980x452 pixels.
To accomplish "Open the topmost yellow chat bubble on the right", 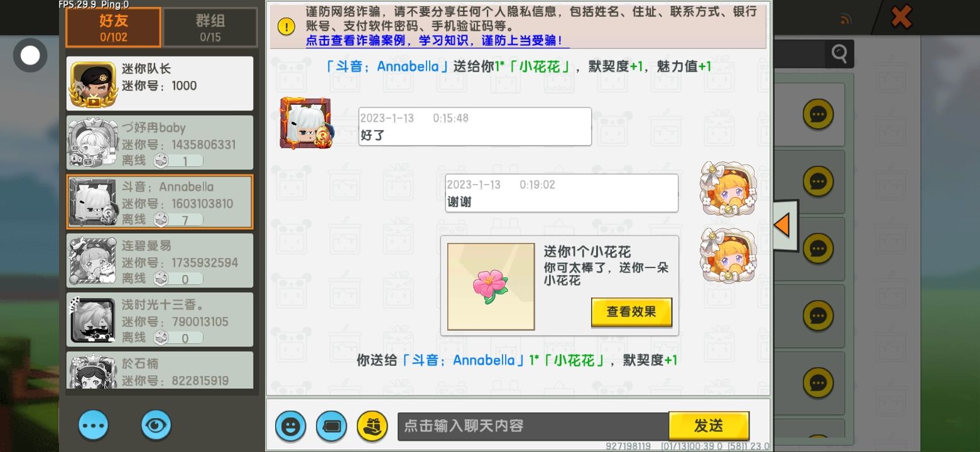I will tap(818, 114).
